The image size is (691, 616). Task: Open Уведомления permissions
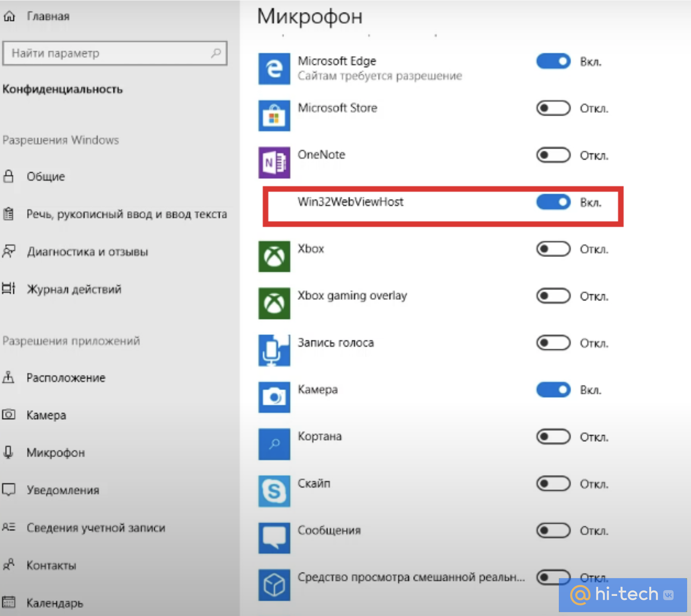[x=63, y=490]
